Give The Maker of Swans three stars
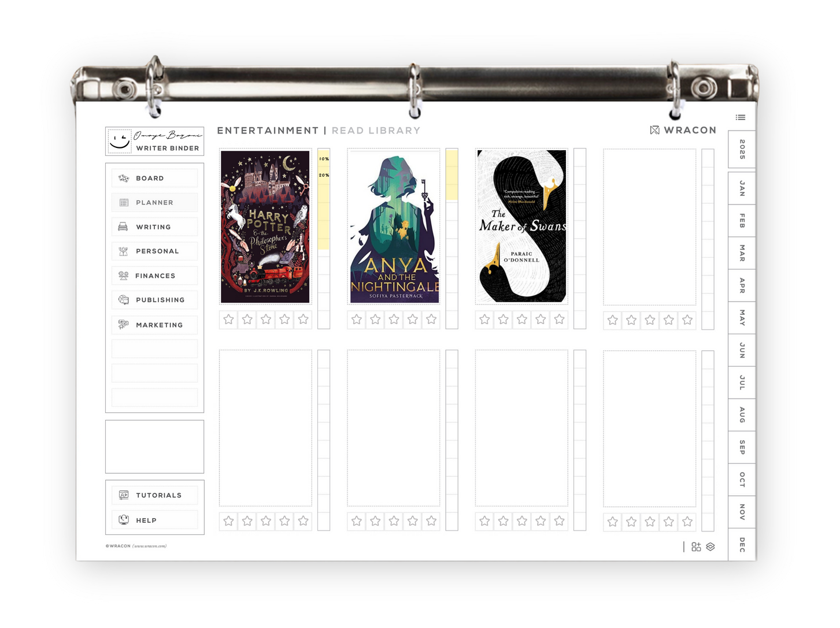Viewport: 840px width, 628px height. point(522,319)
